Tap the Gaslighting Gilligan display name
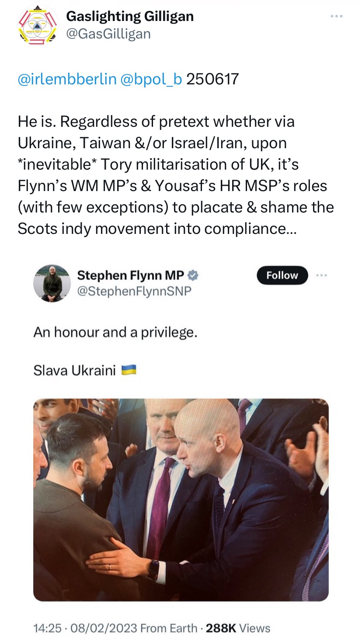The width and height of the screenshot is (362, 644). pyautogui.click(x=129, y=17)
